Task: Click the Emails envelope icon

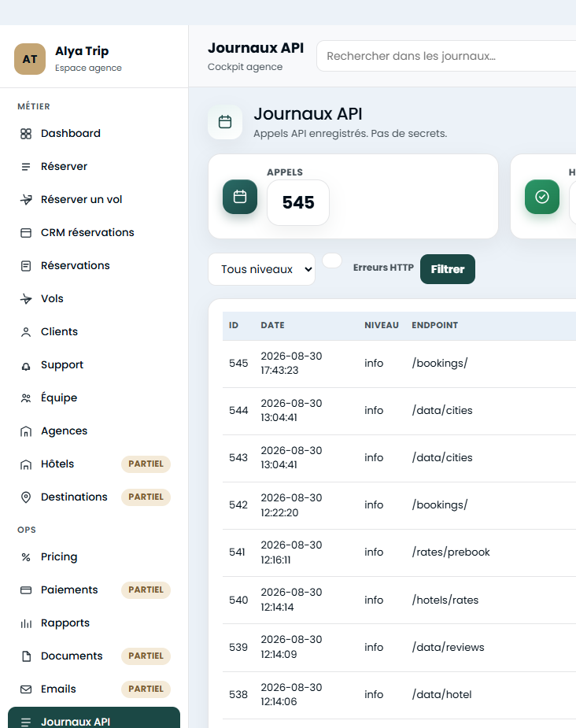Action: (26, 689)
